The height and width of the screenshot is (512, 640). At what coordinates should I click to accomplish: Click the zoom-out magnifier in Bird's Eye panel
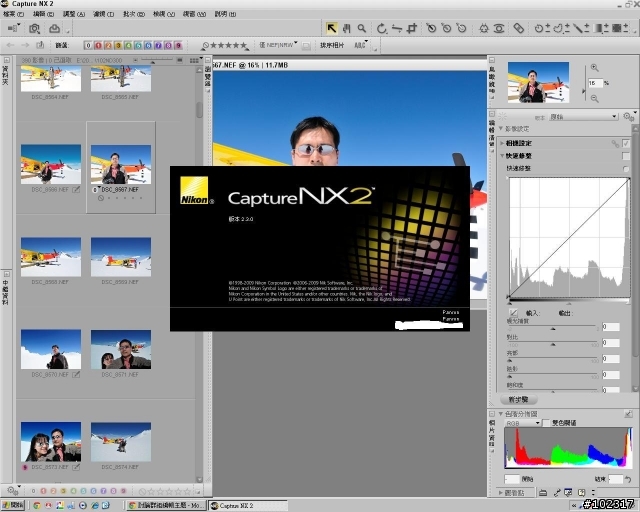point(595,98)
